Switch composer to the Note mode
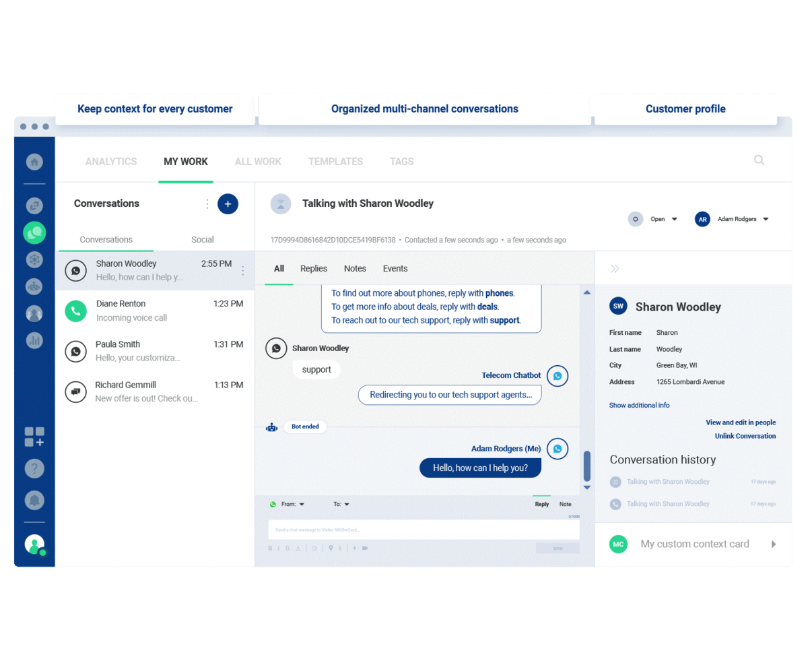Screen dimensions: 812x665 [x=565, y=504]
